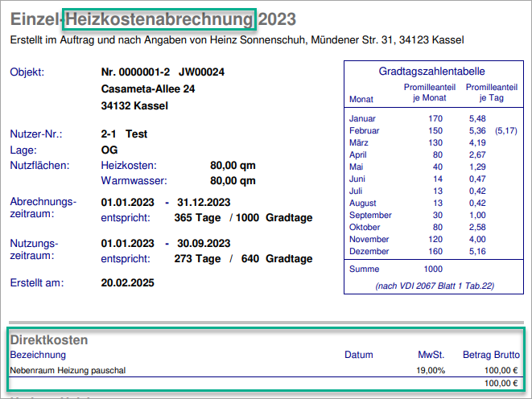Click the '19,00%' tax rate value
The image size is (532, 399).
click(431, 371)
